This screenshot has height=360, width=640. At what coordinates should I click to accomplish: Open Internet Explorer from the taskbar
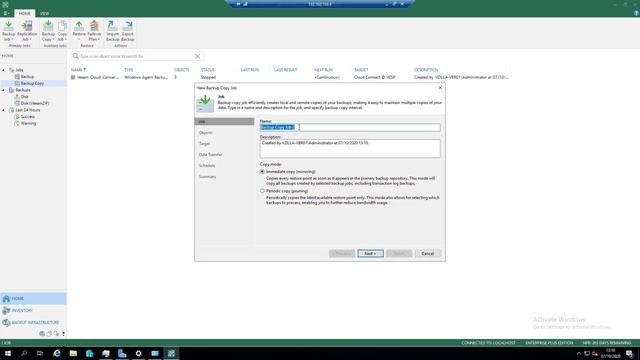(x=57, y=353)
